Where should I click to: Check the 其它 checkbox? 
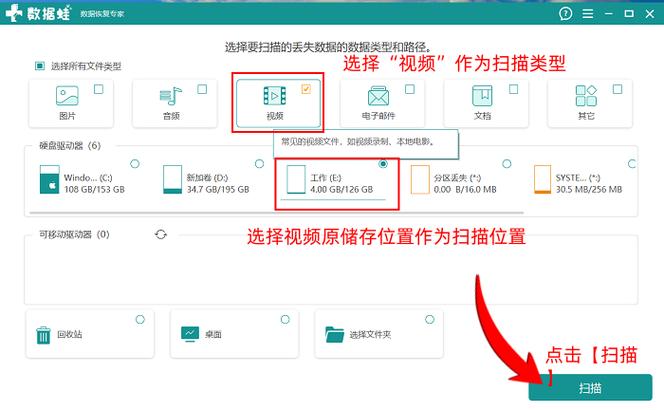click(x=618, y=89)
